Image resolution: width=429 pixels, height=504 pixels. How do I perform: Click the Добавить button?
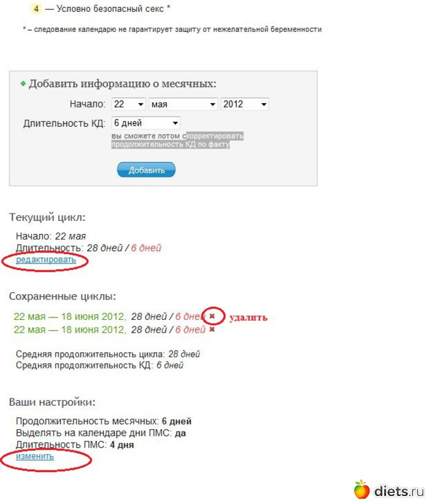coord(146,169)
